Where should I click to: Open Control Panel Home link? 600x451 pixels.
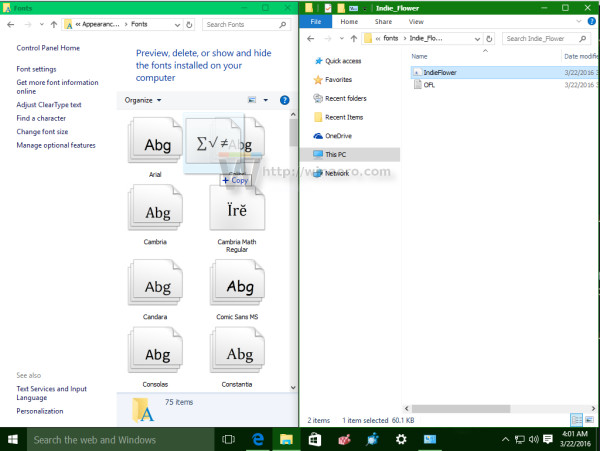48,48
